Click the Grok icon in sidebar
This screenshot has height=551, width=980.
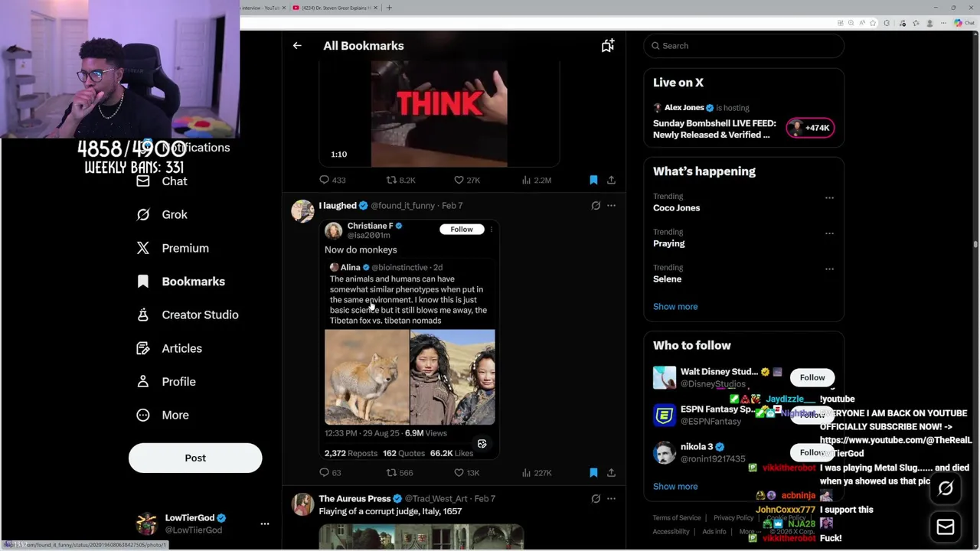143,215
